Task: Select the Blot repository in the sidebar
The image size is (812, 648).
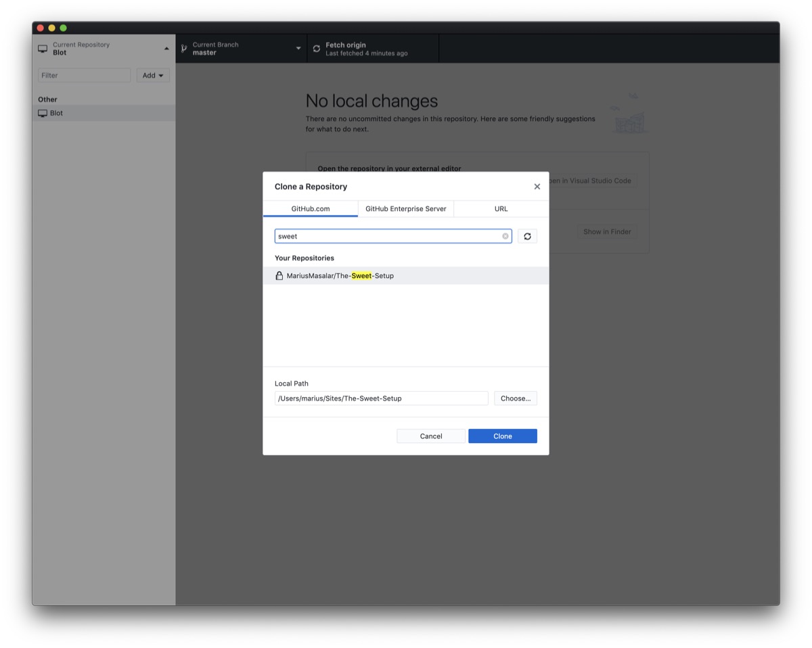Action: (x=104, y=113)
